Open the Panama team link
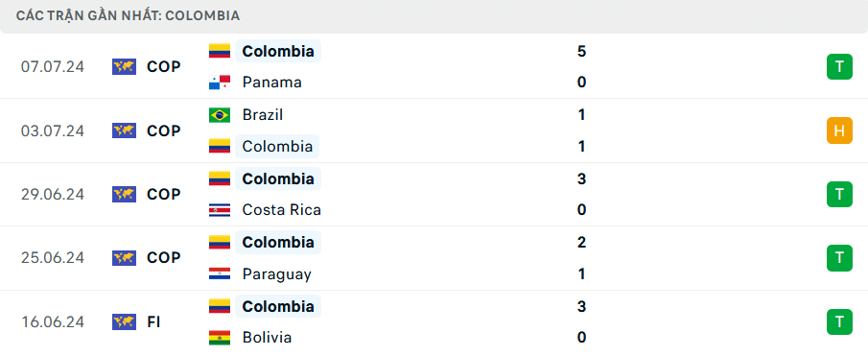868x356 pixels. (271, 83)
